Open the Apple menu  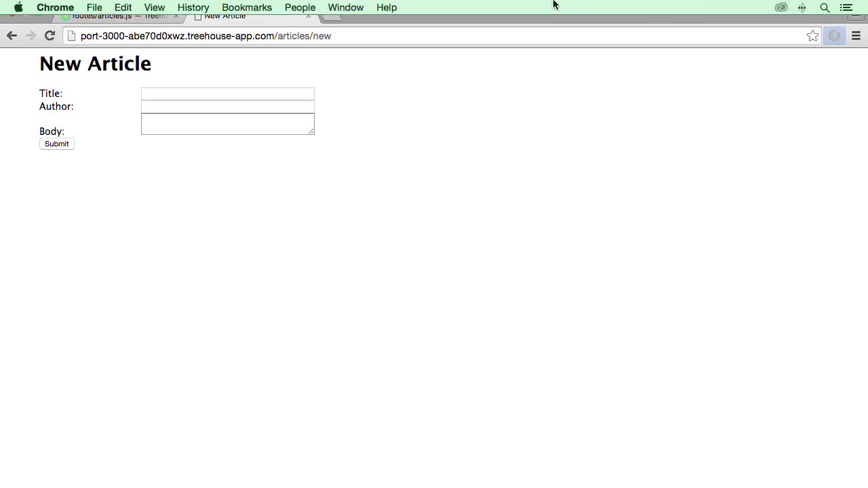18,7
